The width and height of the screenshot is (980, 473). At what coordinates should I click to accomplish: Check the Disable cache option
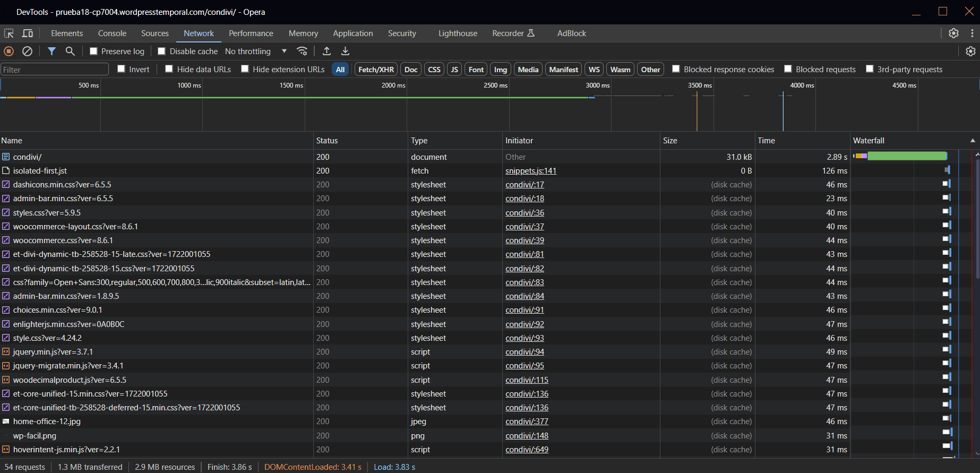[162, 51]
